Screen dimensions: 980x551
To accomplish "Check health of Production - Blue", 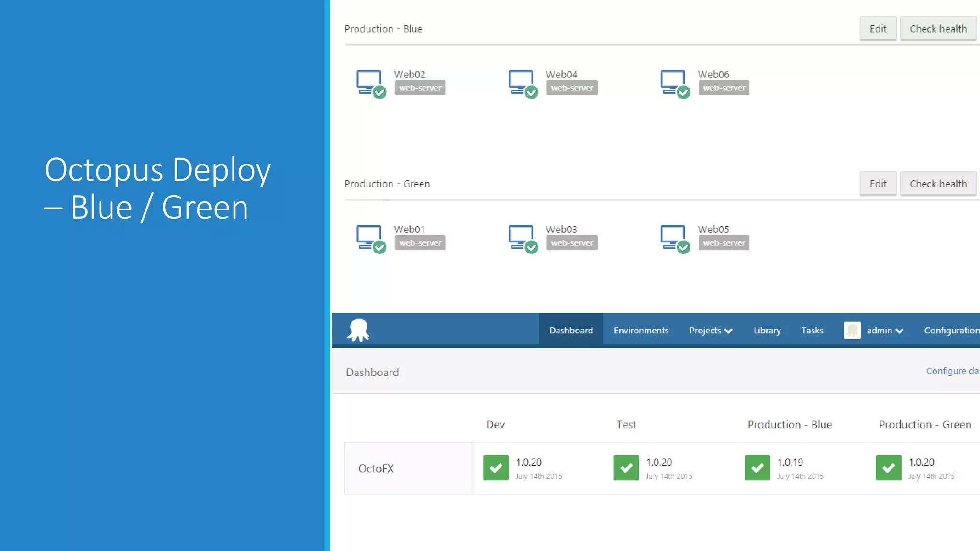I will coord(938,29).
